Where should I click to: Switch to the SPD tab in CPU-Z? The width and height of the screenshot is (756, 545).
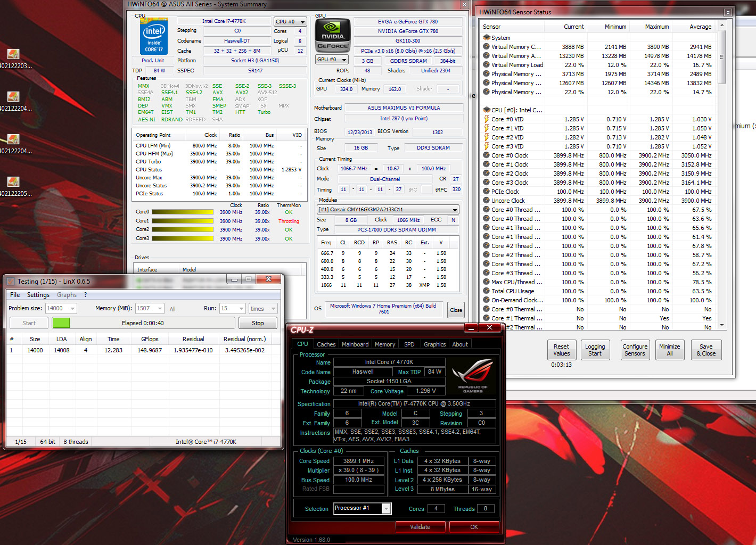409,344
